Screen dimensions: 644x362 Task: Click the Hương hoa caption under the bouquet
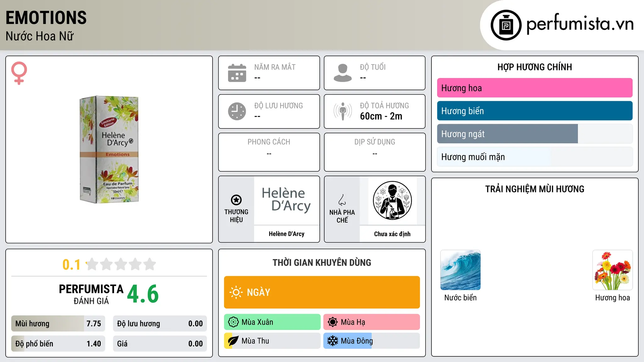point(613,298)
